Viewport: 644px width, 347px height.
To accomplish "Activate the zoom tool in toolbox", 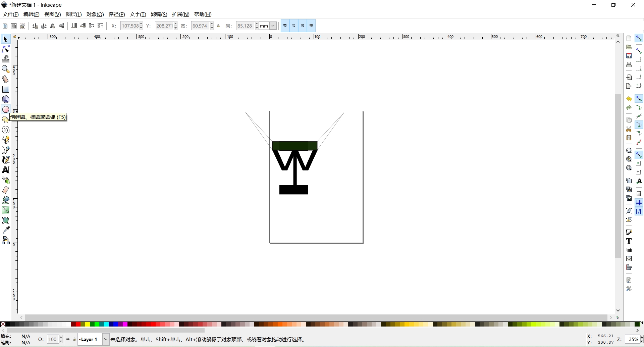I will [5, 69].
